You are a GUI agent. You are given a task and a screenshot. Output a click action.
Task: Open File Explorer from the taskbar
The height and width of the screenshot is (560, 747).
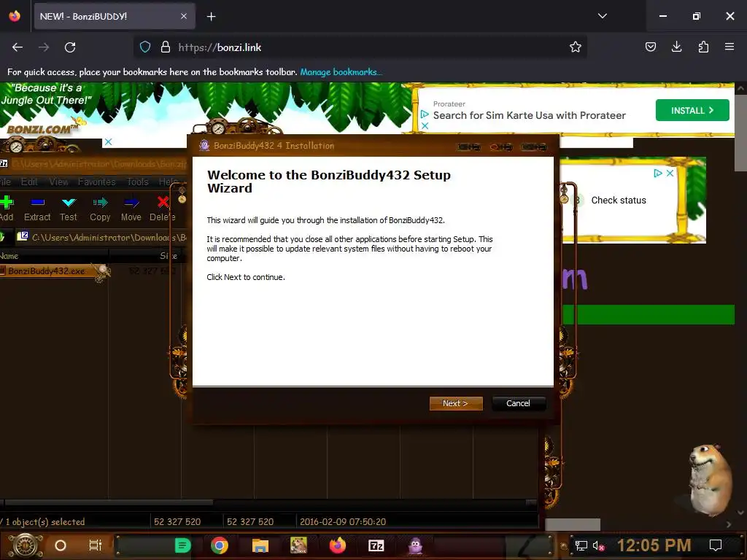pos(260,545)
